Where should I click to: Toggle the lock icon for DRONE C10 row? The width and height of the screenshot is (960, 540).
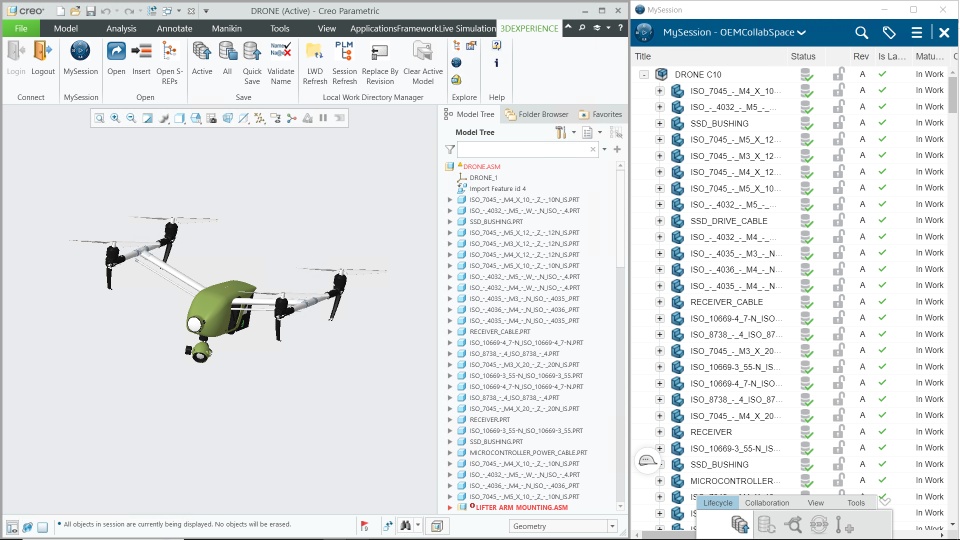click(838, 74)
